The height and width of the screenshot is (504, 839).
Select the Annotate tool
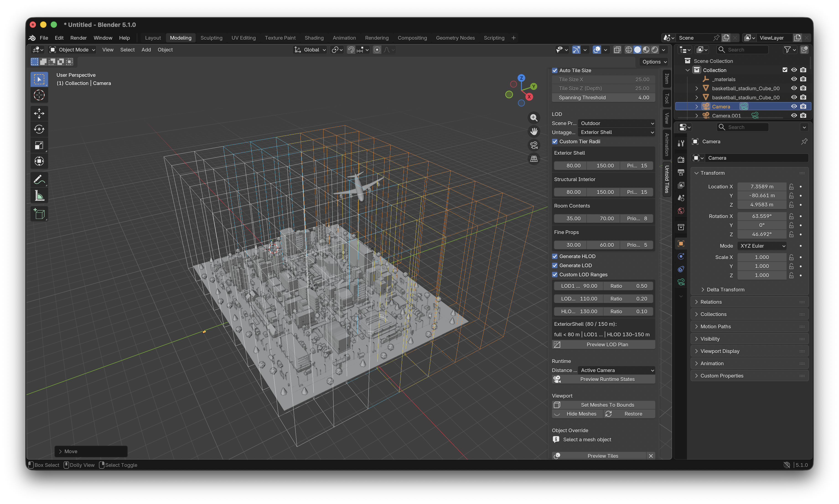pos(39,179)
